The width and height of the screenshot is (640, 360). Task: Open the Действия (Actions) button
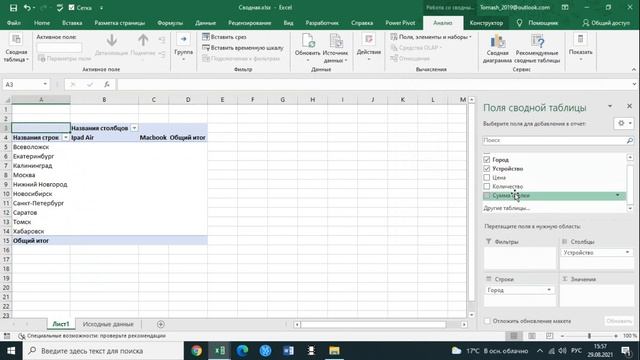point(369,47)
